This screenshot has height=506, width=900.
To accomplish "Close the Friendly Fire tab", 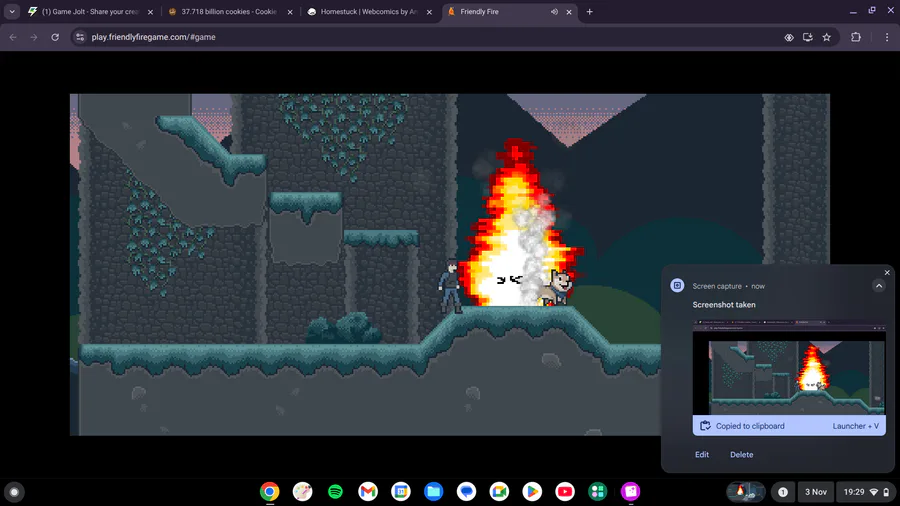I will coord(569,11).
